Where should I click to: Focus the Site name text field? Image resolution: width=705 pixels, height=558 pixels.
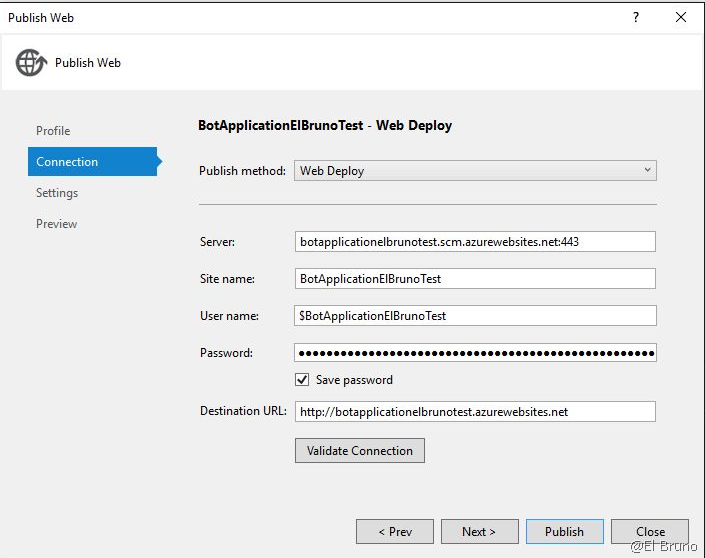pos(475,279)
